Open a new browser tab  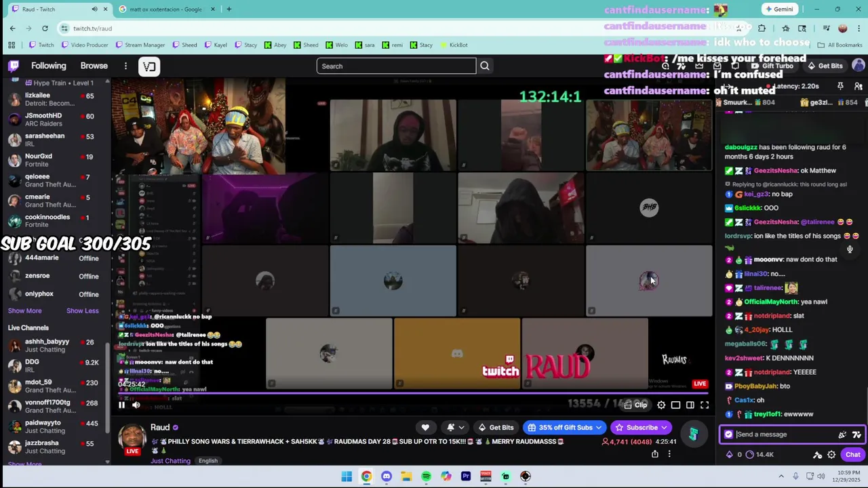click(x=229, y=9)
